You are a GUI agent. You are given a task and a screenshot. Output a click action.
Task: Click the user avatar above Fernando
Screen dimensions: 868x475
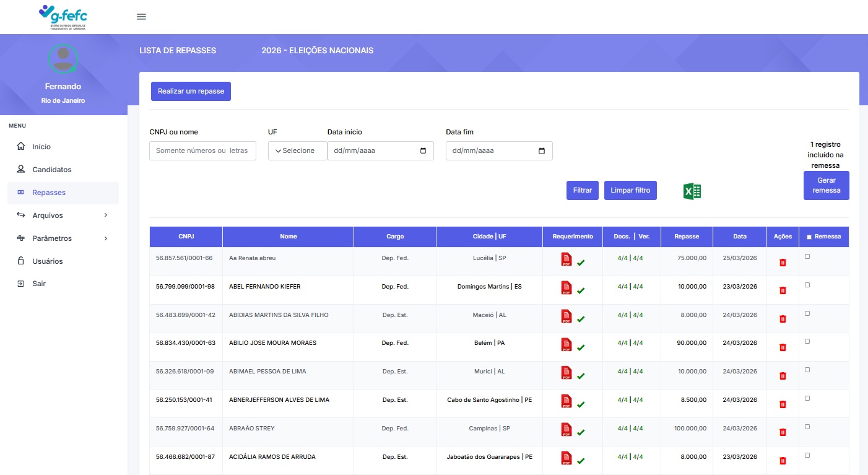pos(63,59)
